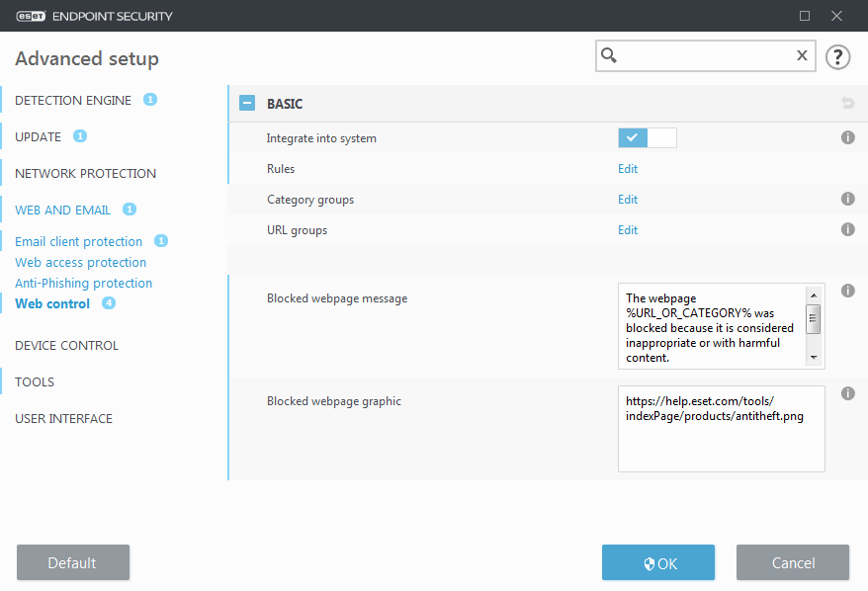Edit URL groups
This screenshot has height=591, width=868.
pyautogui.click(x=628, y=229)
